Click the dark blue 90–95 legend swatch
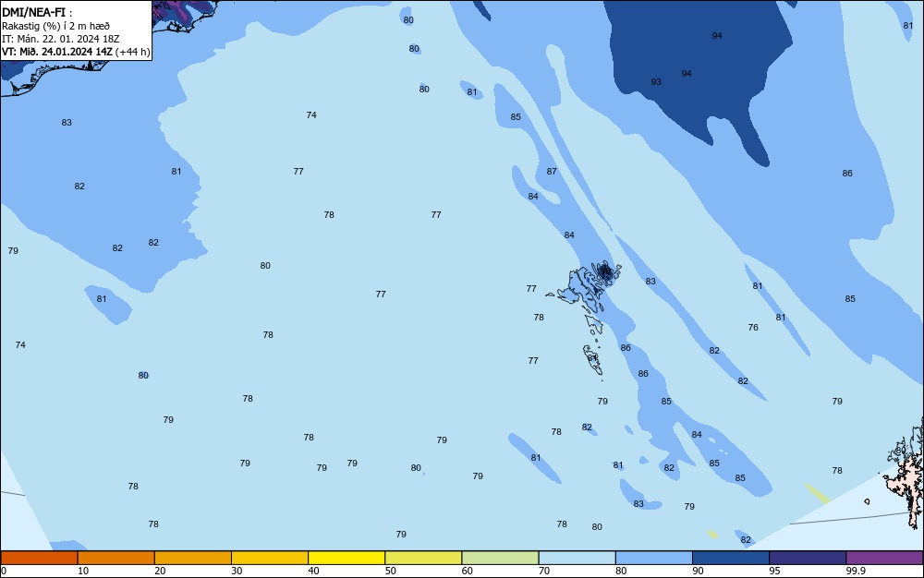The height and width of the screenshot is (578, 924). tap(731, 558)
